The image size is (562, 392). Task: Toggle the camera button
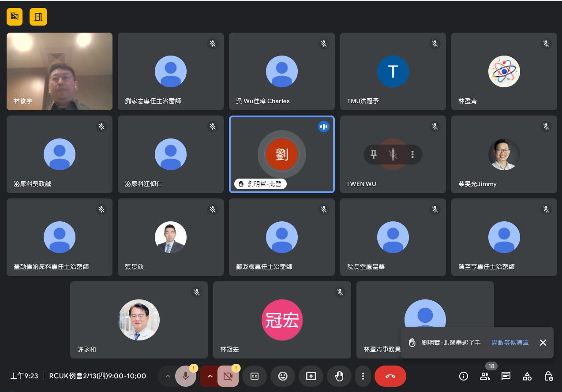point(228,376)
